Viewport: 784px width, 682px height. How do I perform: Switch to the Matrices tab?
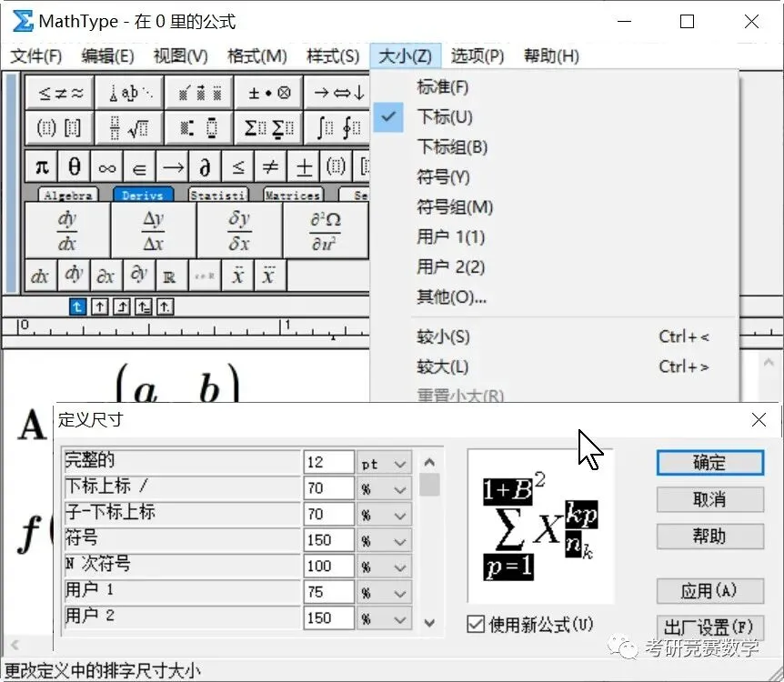[293, 195]
